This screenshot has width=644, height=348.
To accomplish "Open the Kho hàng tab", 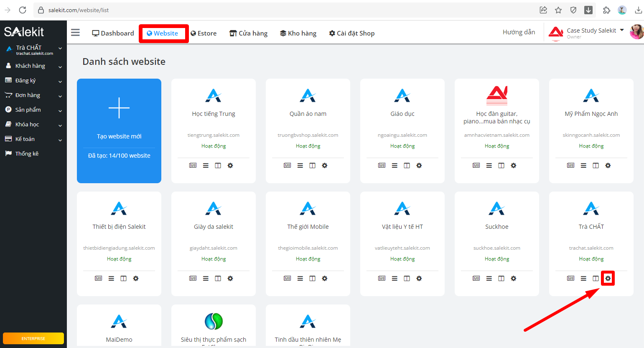I will click(298, 33).
